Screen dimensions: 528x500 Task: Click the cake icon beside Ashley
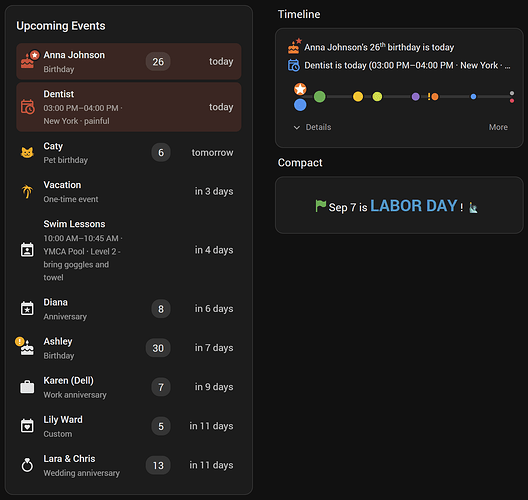(x=27, y=348)
